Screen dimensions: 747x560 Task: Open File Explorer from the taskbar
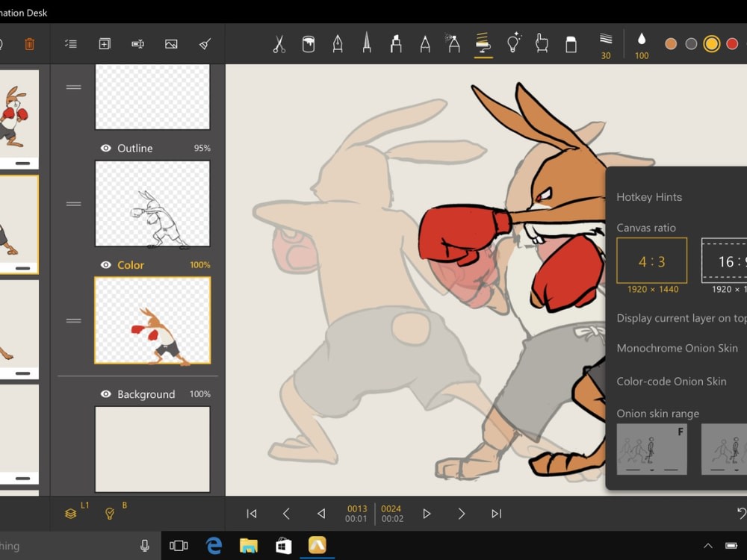248,546
